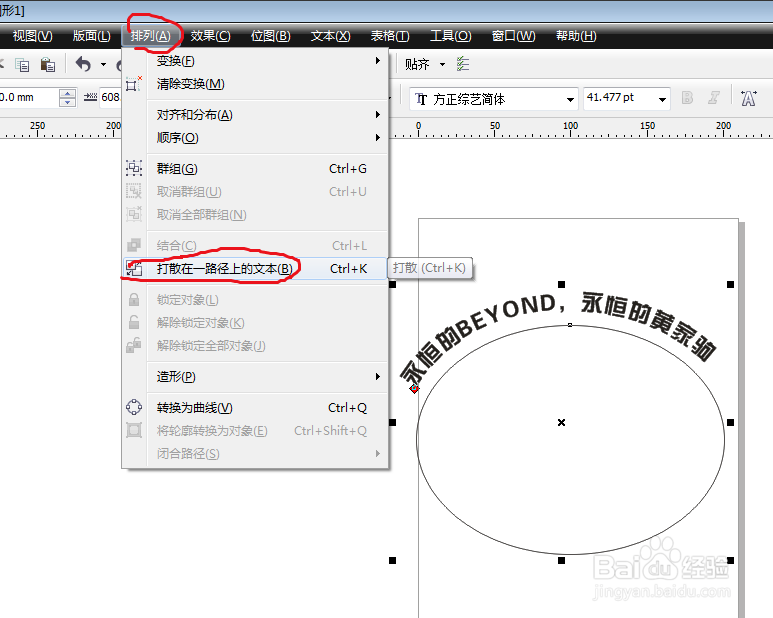Open the 效果(C) menu
Screen dimensions: 773x618
[x=211, y=36]
